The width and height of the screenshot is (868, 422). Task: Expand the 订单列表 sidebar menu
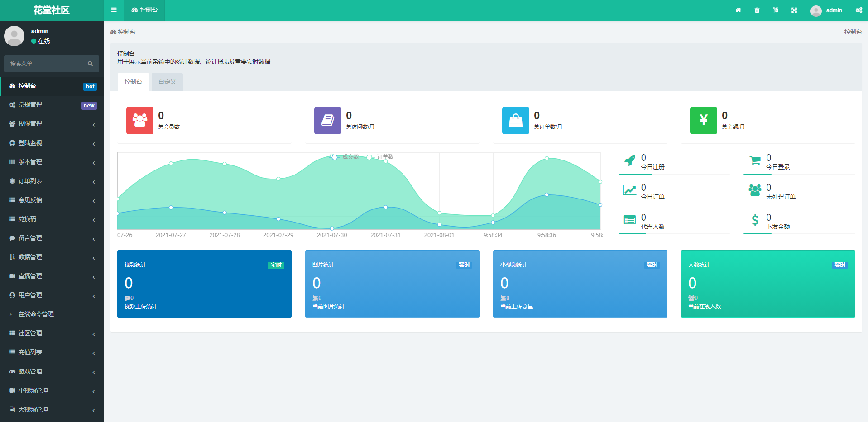tap(52, 181)
